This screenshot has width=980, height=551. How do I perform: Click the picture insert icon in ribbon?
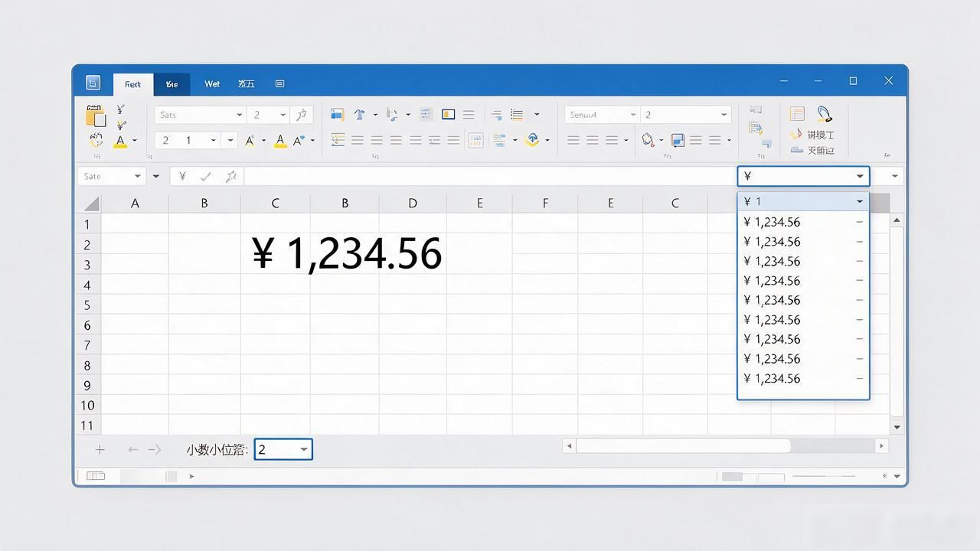pos(337,114)
